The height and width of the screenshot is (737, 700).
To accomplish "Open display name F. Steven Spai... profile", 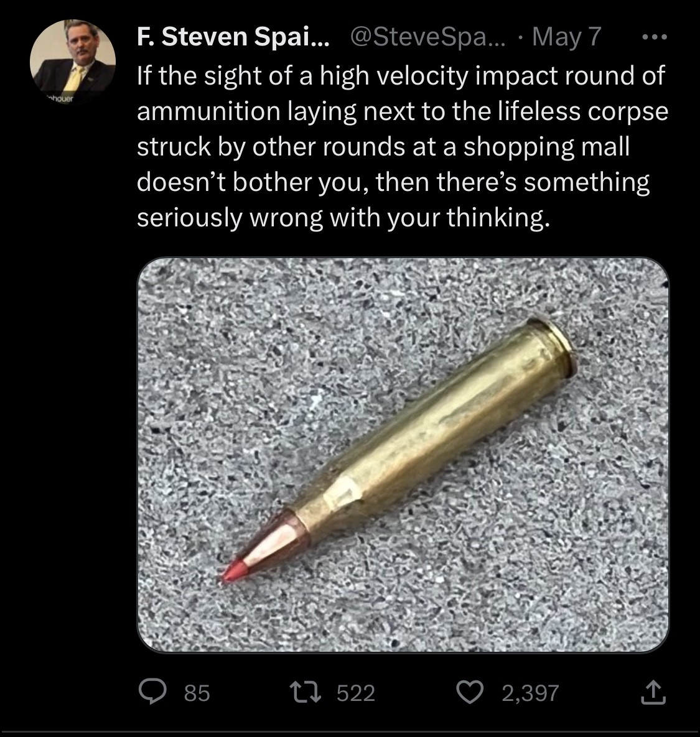I will (x=233, y=36).
